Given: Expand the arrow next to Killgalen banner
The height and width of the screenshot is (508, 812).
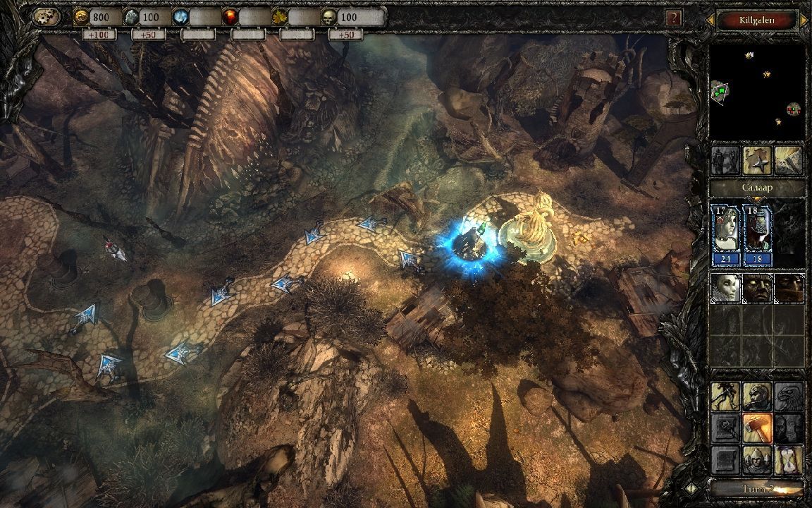Looking at the screenshot, I should click(804, 20).
